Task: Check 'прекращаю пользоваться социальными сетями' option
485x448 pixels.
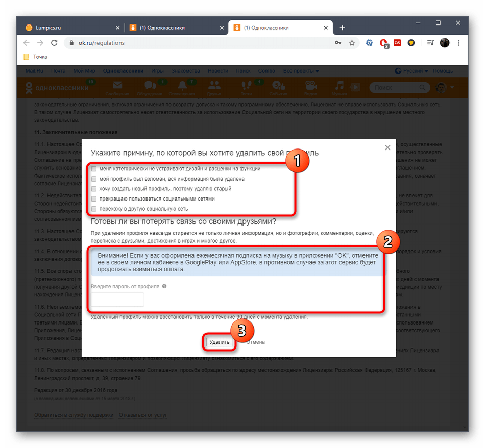Action: coord(94,198)
